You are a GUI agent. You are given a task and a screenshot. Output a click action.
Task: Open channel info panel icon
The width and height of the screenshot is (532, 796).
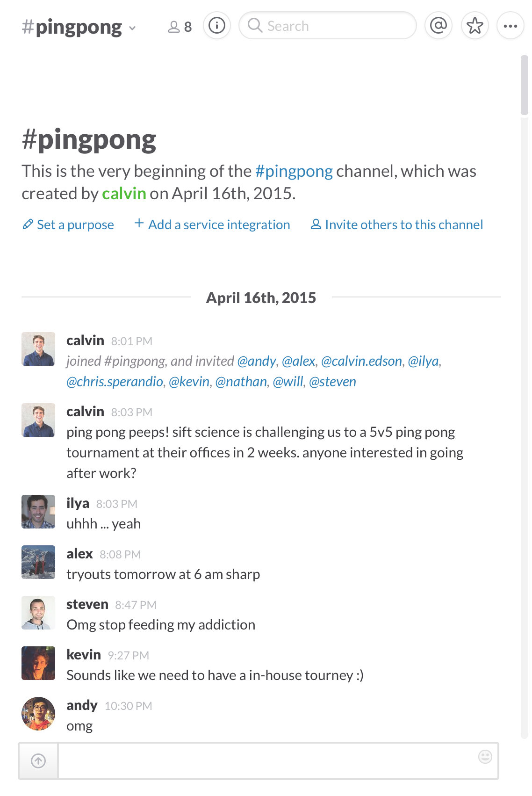(217, 25)
